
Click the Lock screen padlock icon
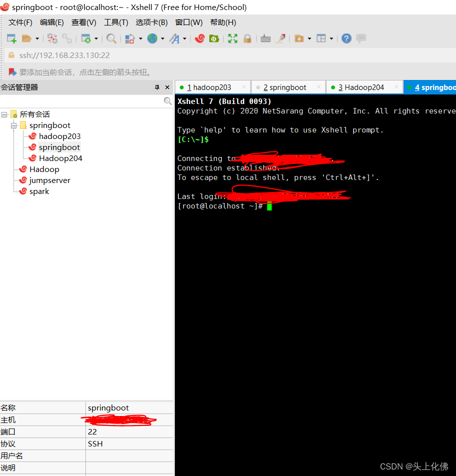point(247,38)
